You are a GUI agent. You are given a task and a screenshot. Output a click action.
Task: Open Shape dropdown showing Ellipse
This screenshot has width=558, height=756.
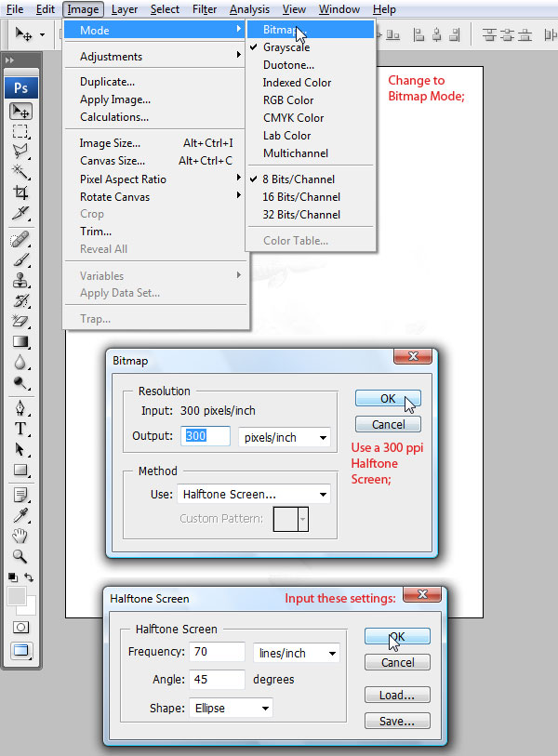click(x=231, y=708)
